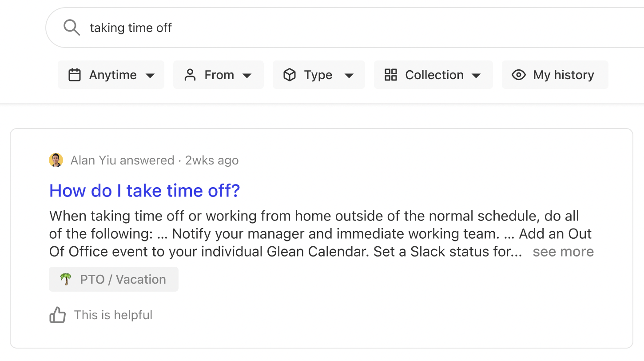
Task: Click 'see more' to expand the snippet
Action: (563, 252)
